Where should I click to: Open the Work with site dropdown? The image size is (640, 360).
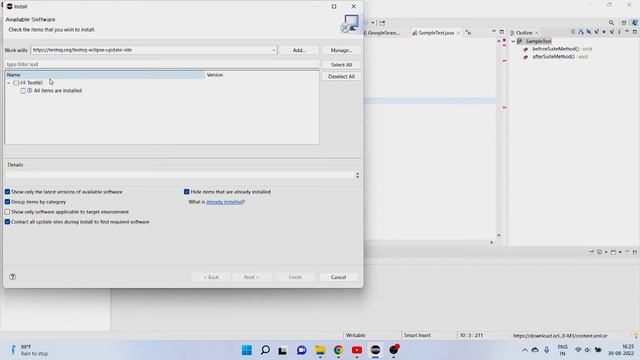273,50
